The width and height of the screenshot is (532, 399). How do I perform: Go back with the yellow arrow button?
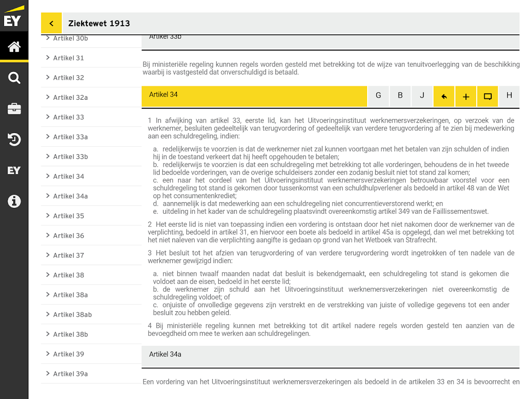[51, 23]
